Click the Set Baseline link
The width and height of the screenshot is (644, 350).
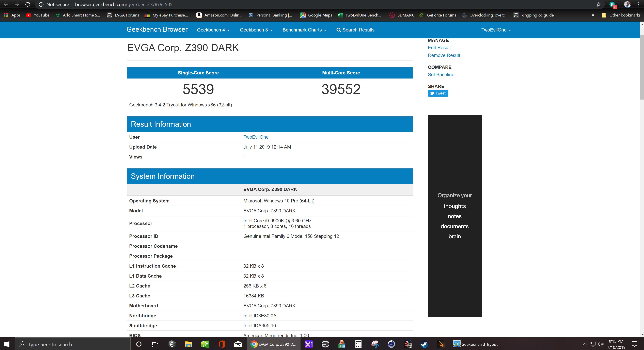[441, 74]
